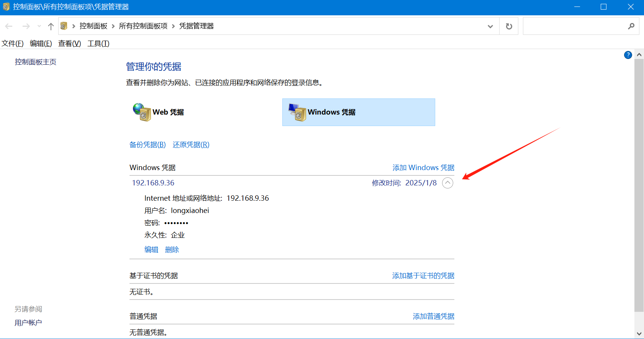Open the address bar history dropdown

[x=490, y=26]
